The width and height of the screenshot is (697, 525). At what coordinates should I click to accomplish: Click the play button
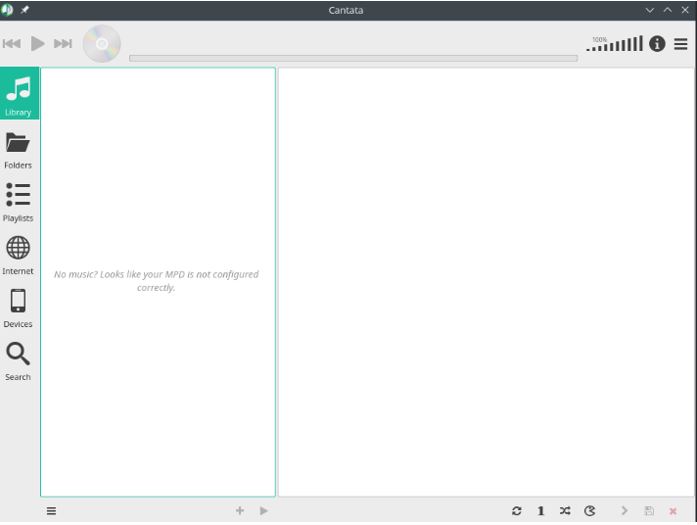(38, 44)
